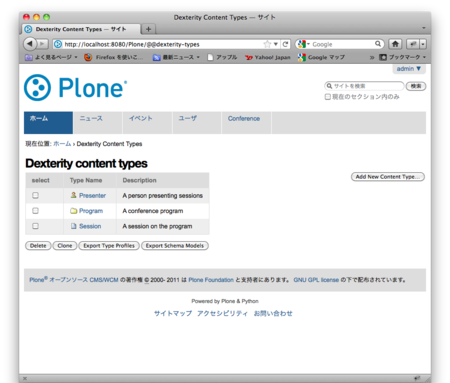Open the dropdown arrow beside the toolbar button
Viewport: 450px width, 383px height.
(423, 44)
